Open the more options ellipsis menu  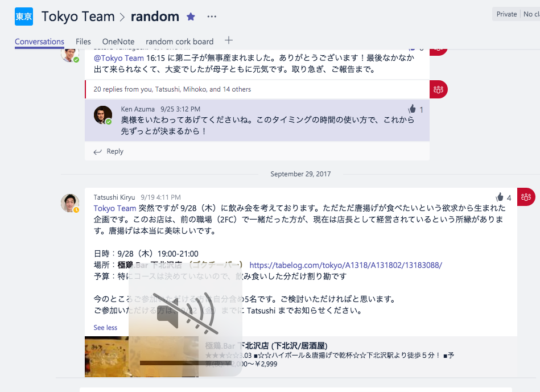(x=212, y=16)
